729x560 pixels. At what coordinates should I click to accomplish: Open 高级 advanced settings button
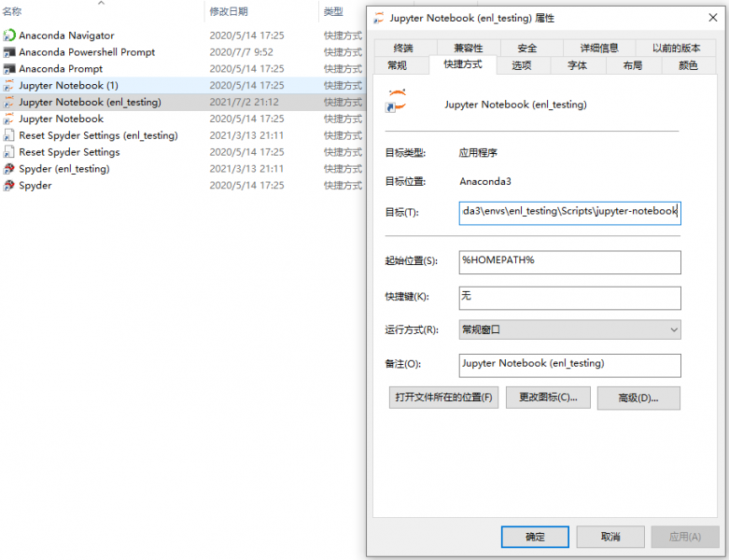click(x=638, y=398)
